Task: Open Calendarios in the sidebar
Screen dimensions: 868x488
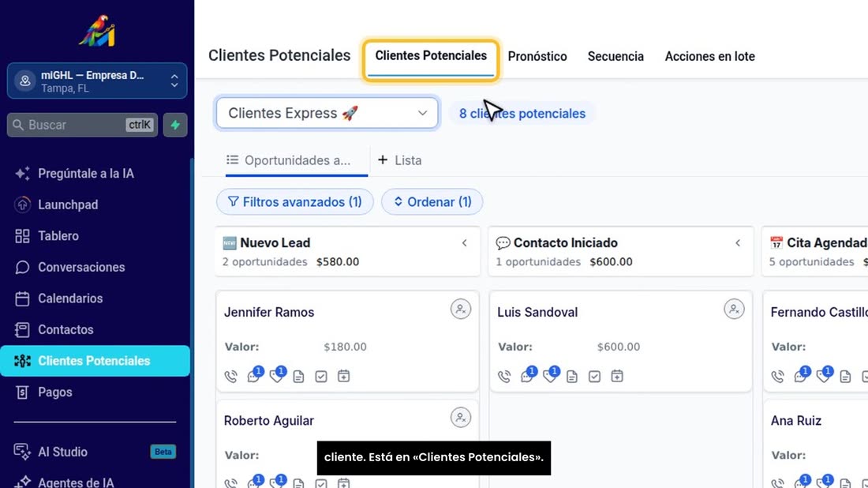Action: click(x=70, y=298)
